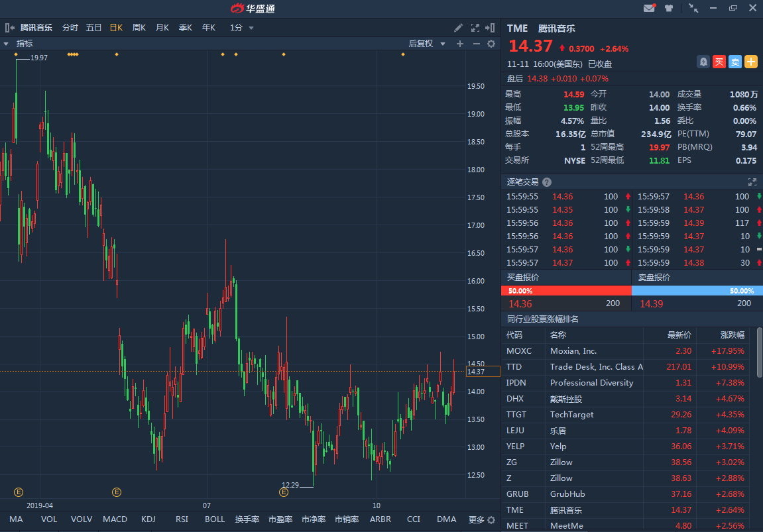Viewport: 763px width, 532px height.
Task: Open the messages envelope icon
Action: (x=649, y=8)
